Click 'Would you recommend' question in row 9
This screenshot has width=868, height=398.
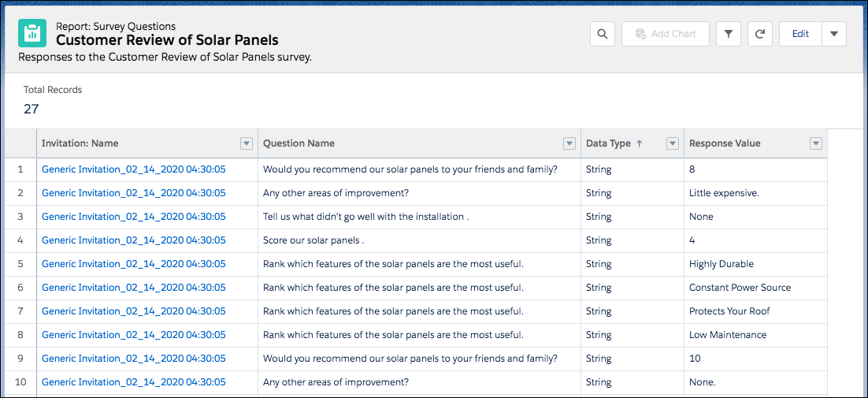coord(420,358)
